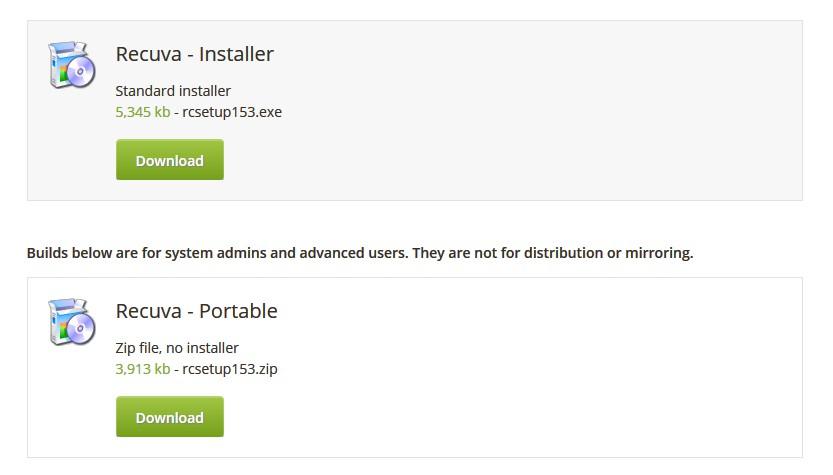Download the Recuva standard installer
The height and width of the screenshot is (475, 833).
[x=169, y=160]
